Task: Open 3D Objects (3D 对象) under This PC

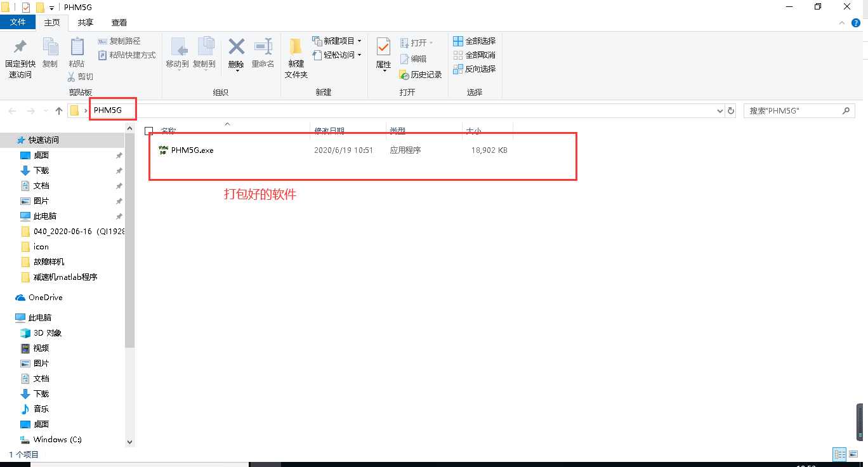Action: click(x=48, y=332)
